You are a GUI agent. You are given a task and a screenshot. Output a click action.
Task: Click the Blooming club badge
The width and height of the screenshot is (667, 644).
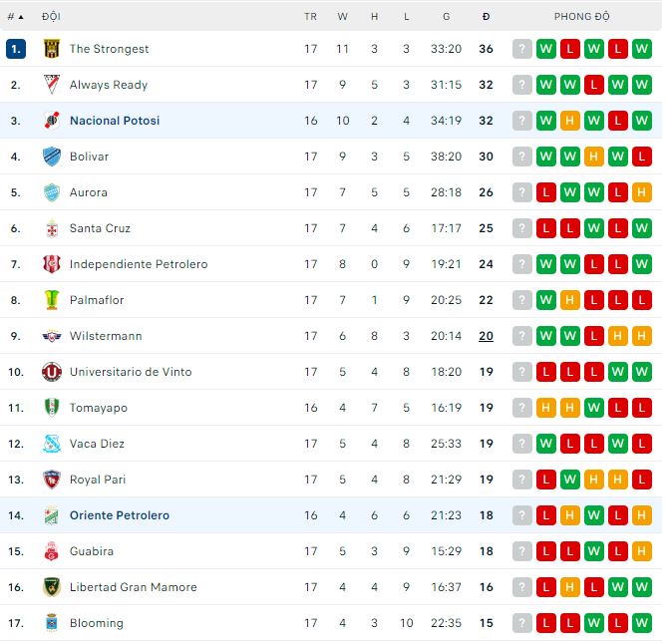pos(52,623)
